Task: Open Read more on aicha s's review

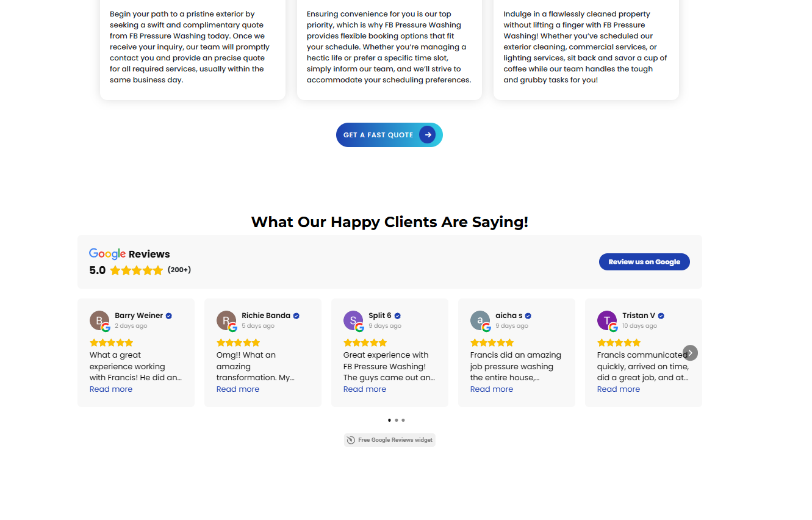Action: click(492, 389)
